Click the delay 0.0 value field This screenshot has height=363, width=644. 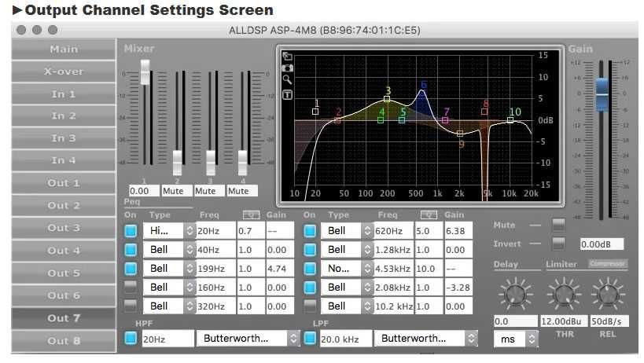click(x=515, y=321)
